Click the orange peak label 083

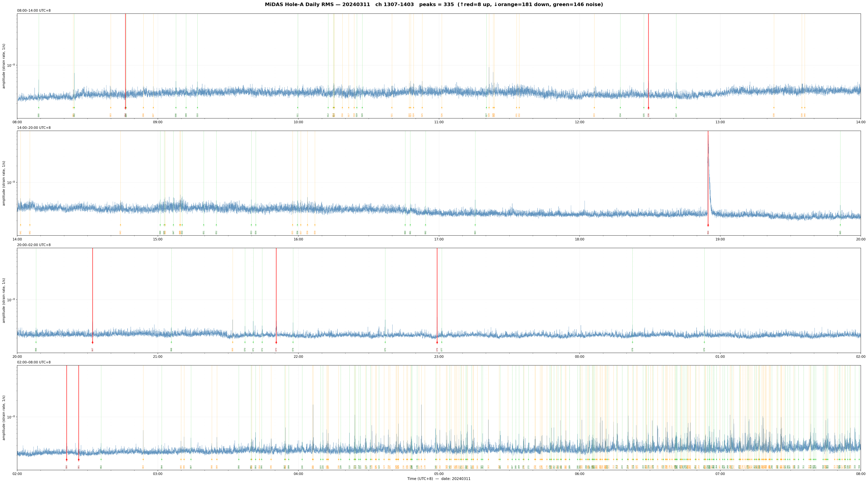[143, 467]
